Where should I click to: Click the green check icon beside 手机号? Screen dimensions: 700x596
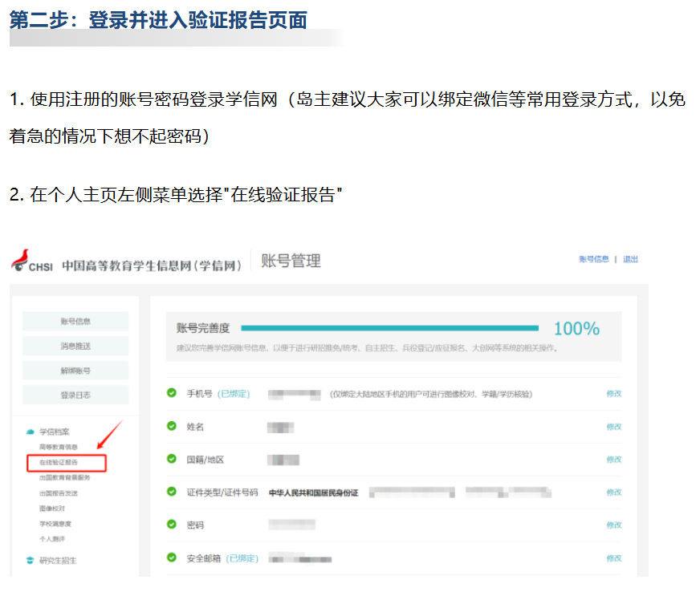[x=171, y=393]
